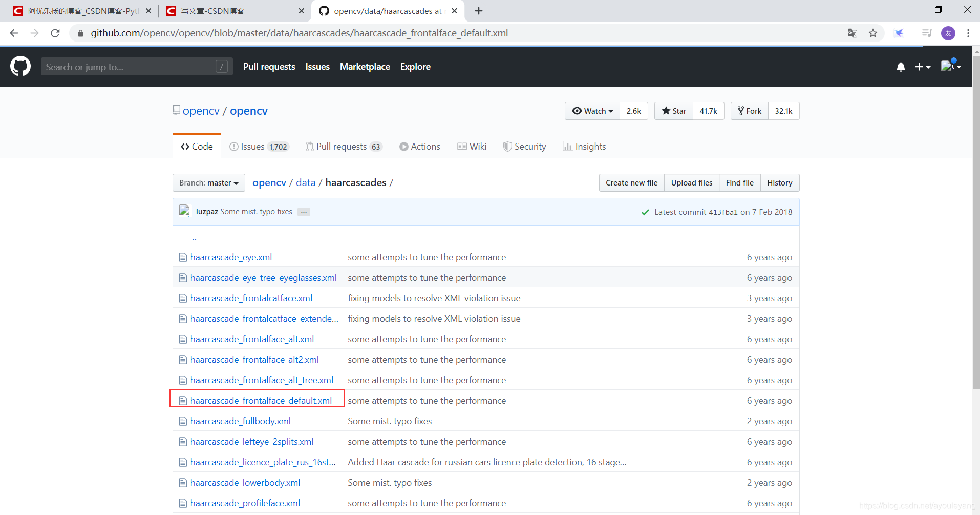Screen dimensions: 980x515
Task: Reload the page
Action: [x=55, y=33]
